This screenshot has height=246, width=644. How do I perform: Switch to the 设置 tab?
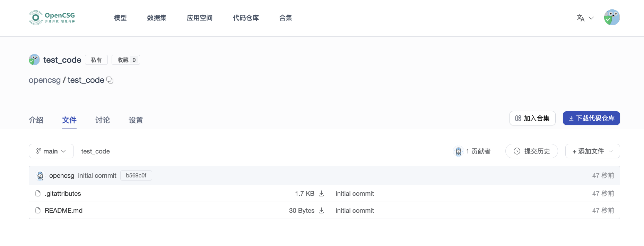pyautogui.click(x=136, y=120)
